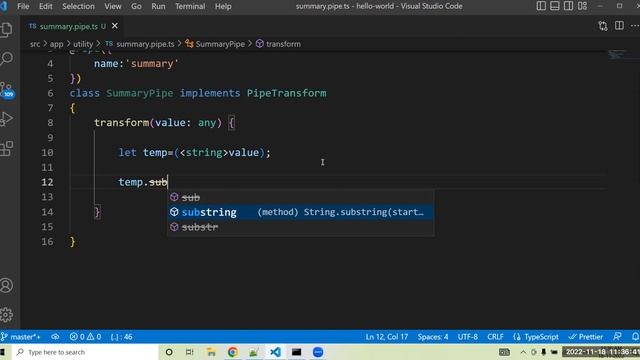Click the app breadcrumb segment

56,44
